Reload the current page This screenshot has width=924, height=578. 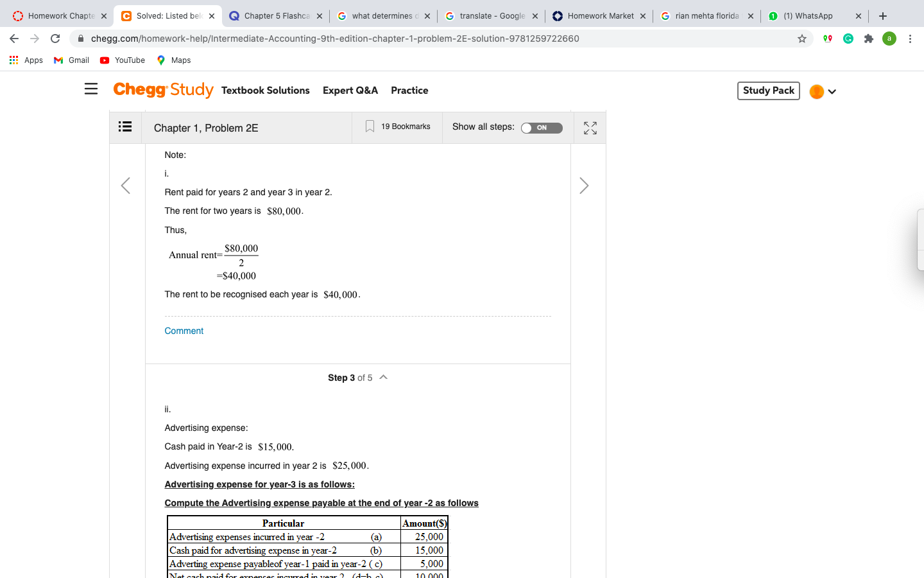pos(55,39)
